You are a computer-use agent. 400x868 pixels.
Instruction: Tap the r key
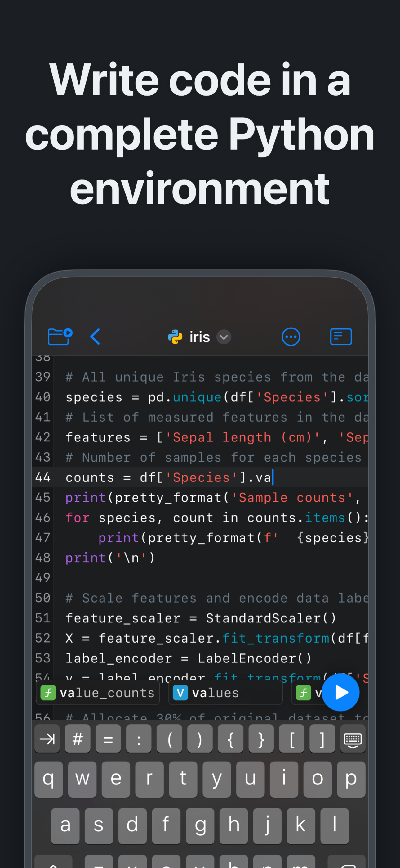pyautogui.click(x=149, y=780)
